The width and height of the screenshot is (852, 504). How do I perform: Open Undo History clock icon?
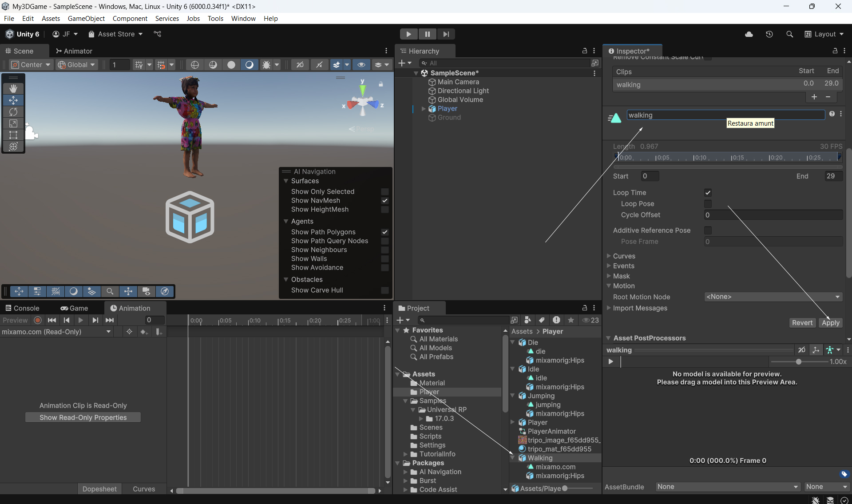coord(769,34)
